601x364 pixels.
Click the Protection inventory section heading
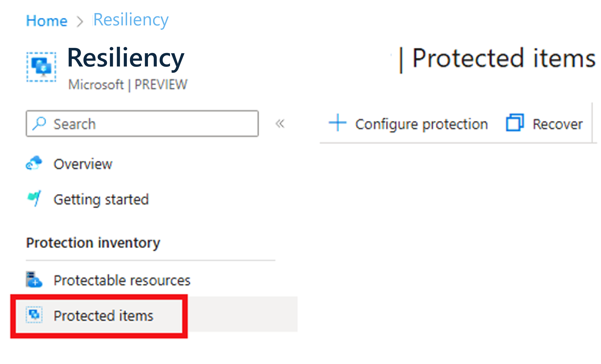[x=93, y=243]
